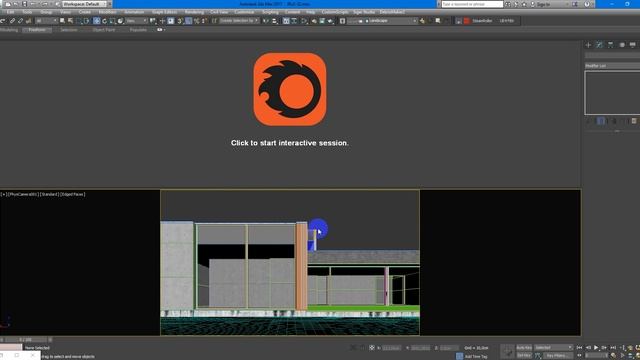Viewport: 640px width, 360px height.
Task: Open the Modifiers menu
Action: pos(107,12)
